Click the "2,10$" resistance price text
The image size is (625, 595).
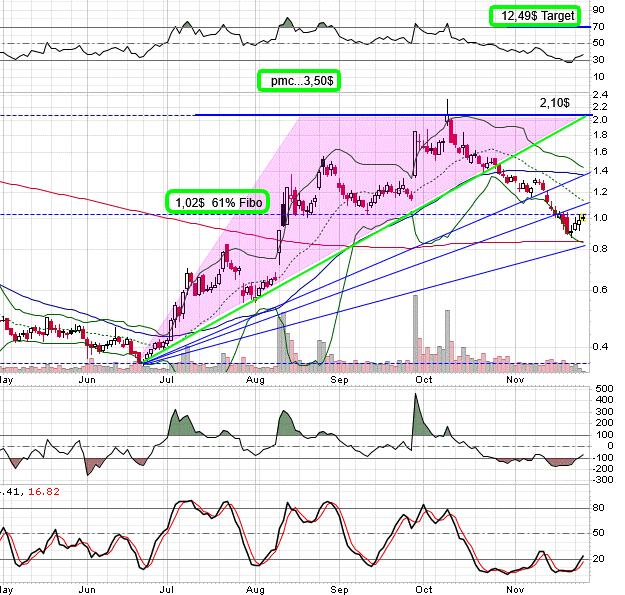(553, 103)
